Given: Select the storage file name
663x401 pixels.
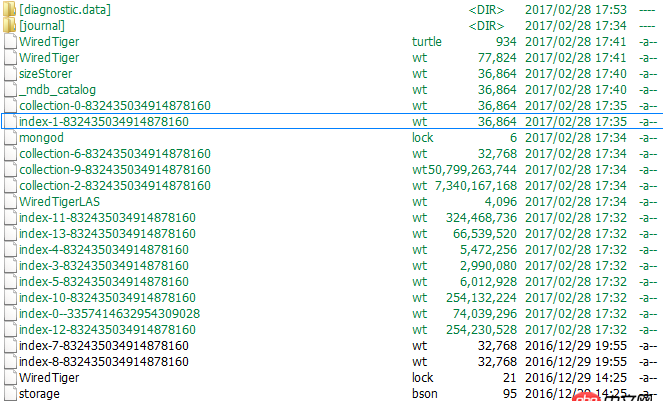Looking at the screenshot, I should (x=39, y=394).
